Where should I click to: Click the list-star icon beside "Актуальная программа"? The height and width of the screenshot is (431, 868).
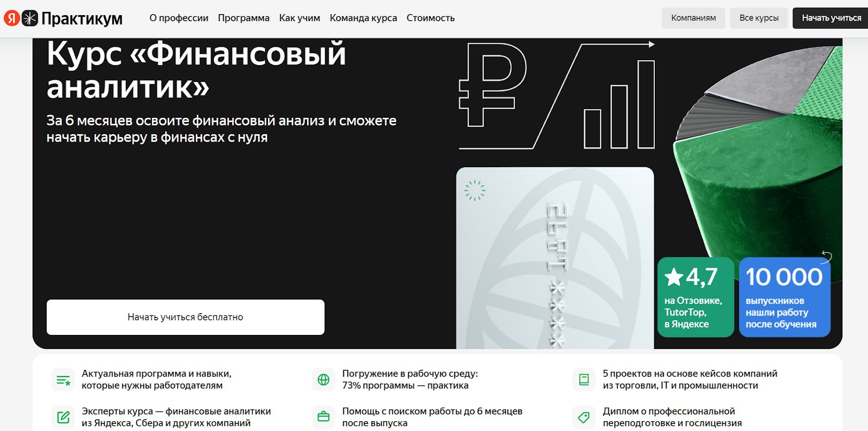(x=63, y=380)
